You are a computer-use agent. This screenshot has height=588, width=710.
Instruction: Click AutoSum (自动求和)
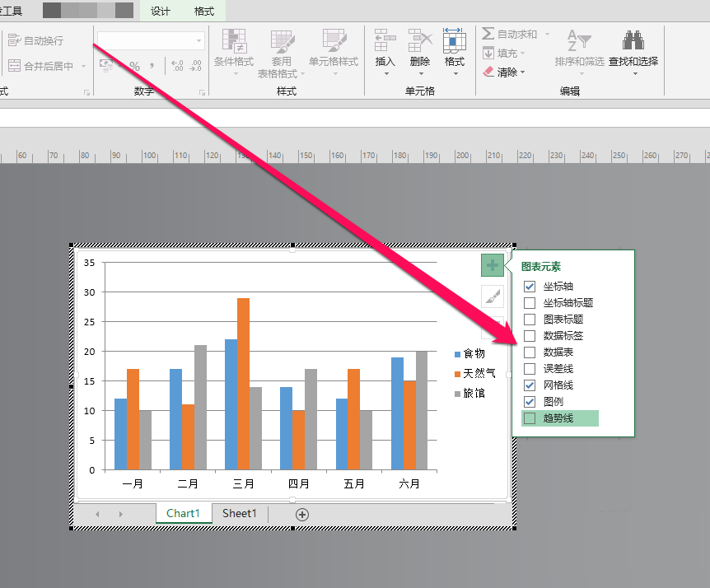point(509,34)
